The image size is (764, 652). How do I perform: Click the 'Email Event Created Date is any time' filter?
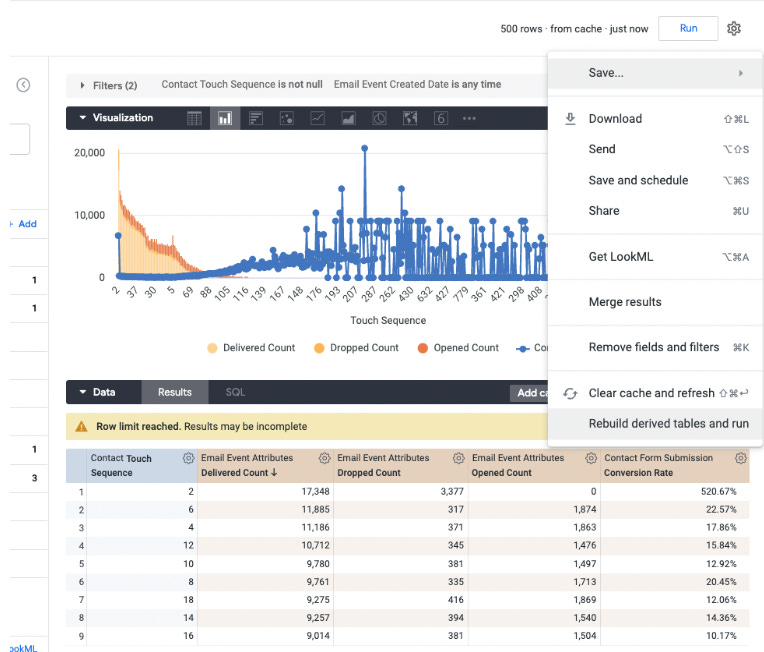coord(417,84)
